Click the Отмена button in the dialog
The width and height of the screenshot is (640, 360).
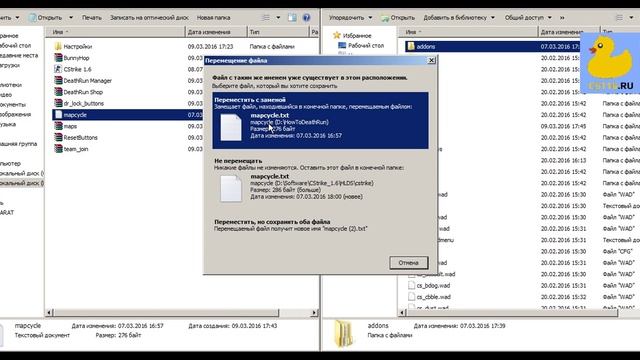409,263
